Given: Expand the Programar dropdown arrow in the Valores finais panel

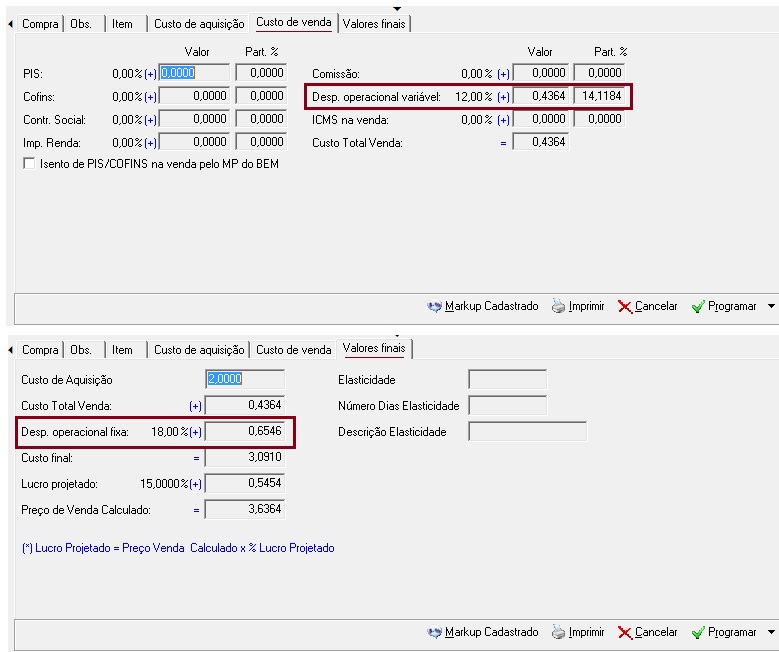Looking at the screenshot, I should pyautogui.click(x=771, y=632).
